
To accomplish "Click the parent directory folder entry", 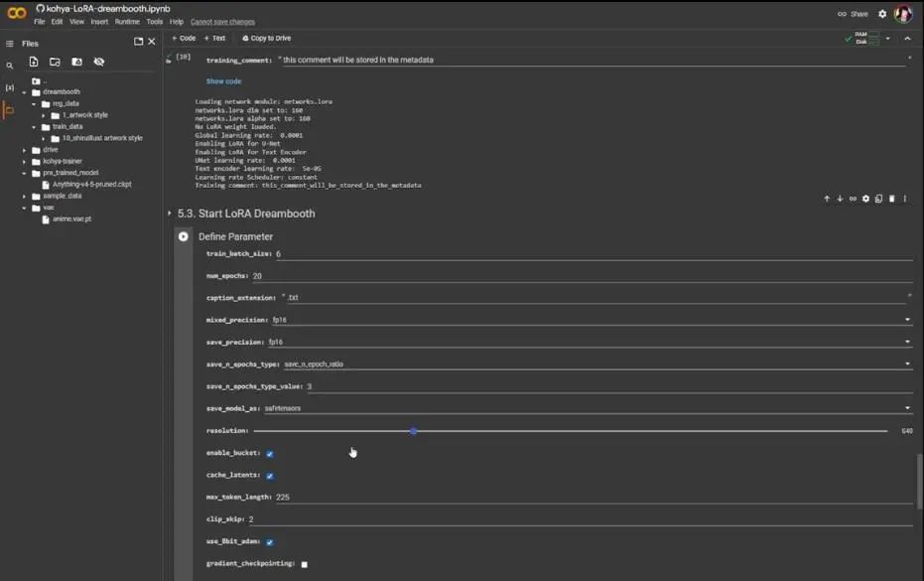I will [39, 80].
